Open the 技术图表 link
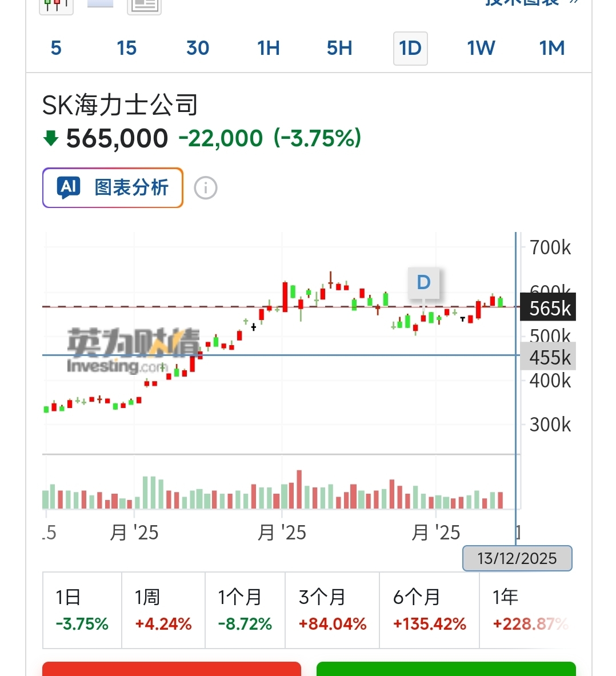Viewport: 616px width, 676px height. [x=531, y=3]
